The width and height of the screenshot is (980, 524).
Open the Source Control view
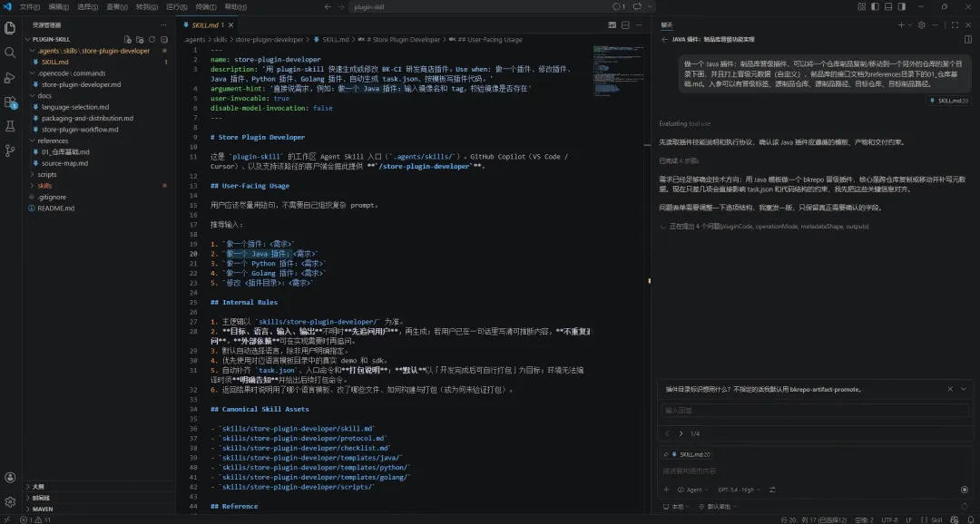coord(10,150)
